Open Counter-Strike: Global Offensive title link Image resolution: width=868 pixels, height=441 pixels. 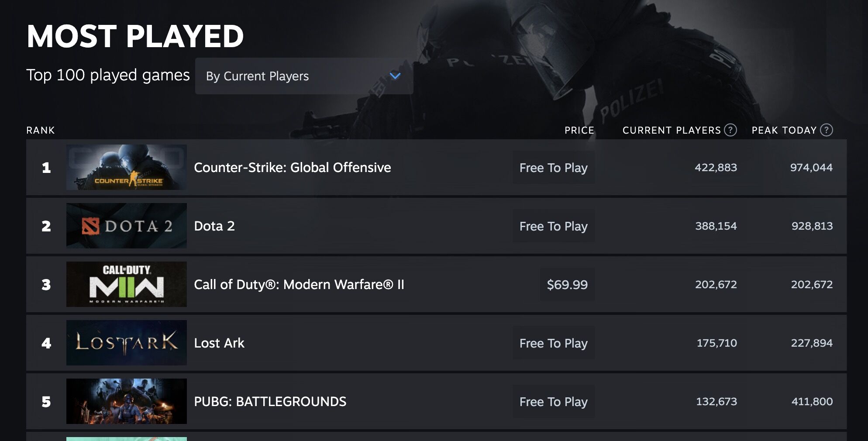pos(292,168)
